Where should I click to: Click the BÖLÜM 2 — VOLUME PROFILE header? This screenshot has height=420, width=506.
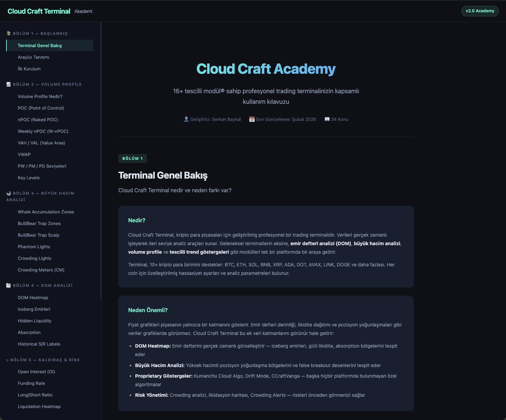point(47,84)
